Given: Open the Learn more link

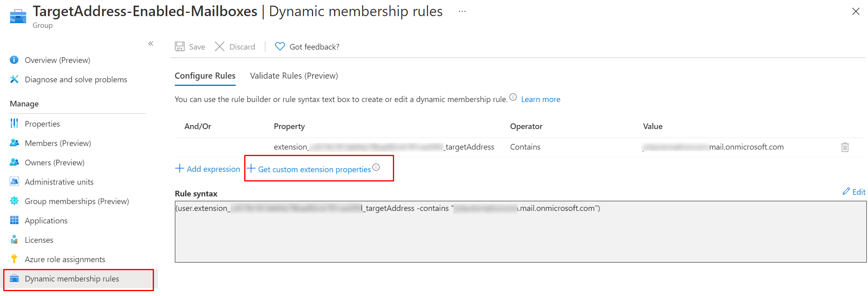Looking at the screenshot, I should coord(540,99).
